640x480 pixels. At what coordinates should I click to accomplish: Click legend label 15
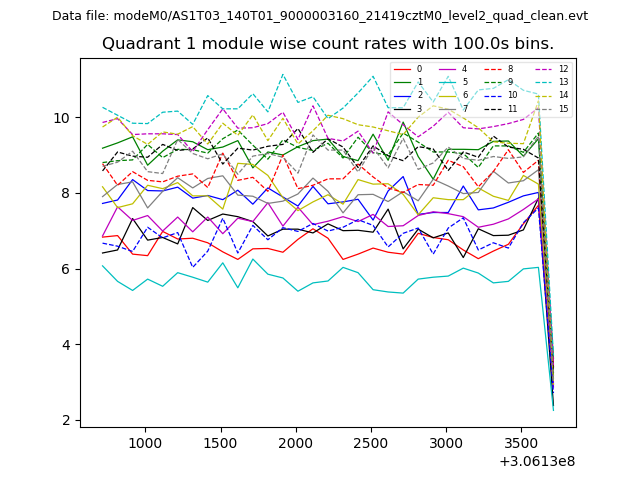point(563,108)
